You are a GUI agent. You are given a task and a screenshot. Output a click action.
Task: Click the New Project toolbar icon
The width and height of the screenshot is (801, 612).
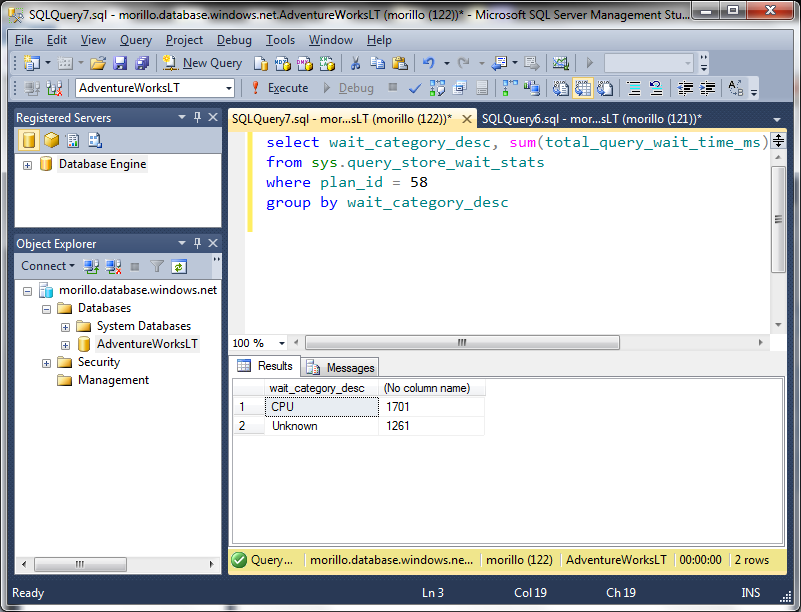point(32,63)
